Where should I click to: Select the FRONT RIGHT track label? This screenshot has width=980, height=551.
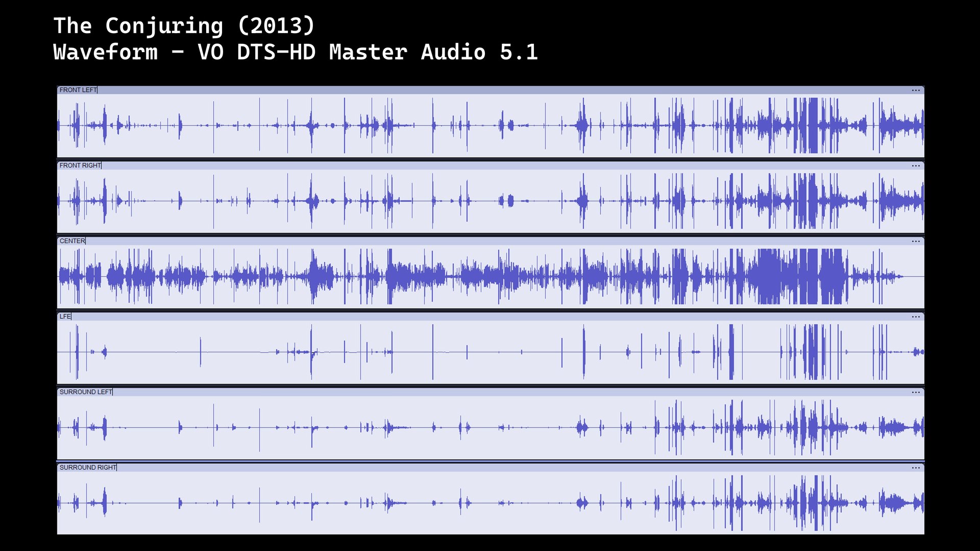coord(80,165)
